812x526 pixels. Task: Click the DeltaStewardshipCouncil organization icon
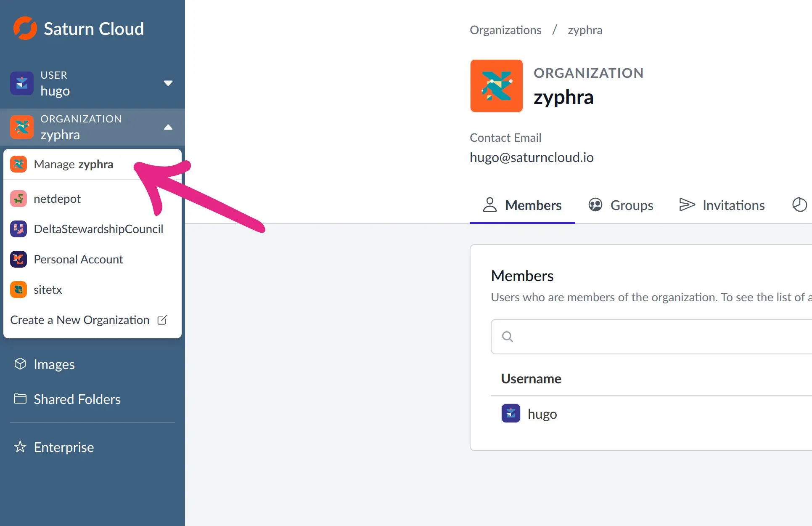19,229
